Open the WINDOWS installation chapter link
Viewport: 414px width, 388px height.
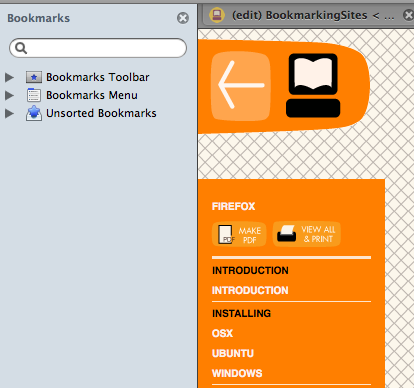point(237,373)
